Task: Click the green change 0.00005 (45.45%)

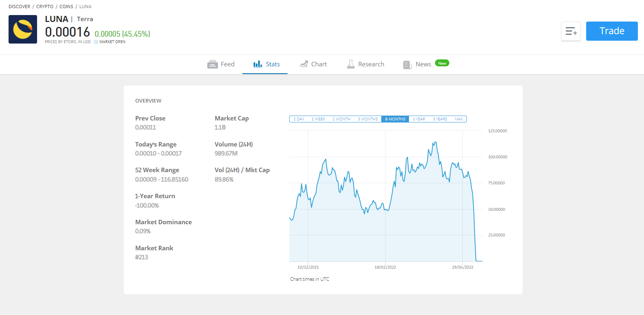Action: coord(122,34)
